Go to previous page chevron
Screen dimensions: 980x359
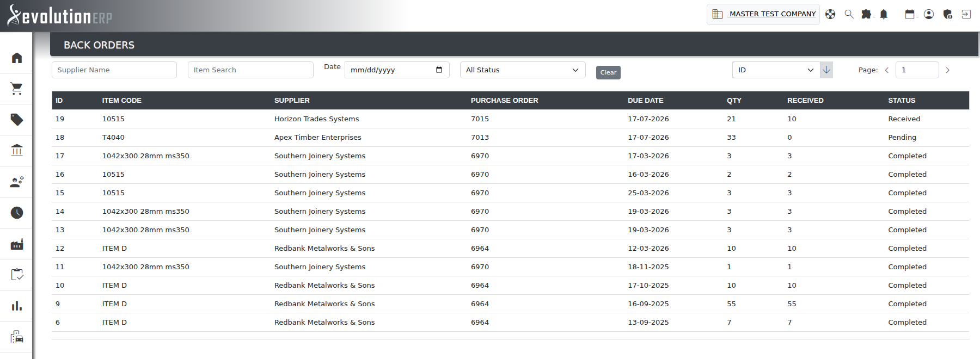[x=887, y=70]
